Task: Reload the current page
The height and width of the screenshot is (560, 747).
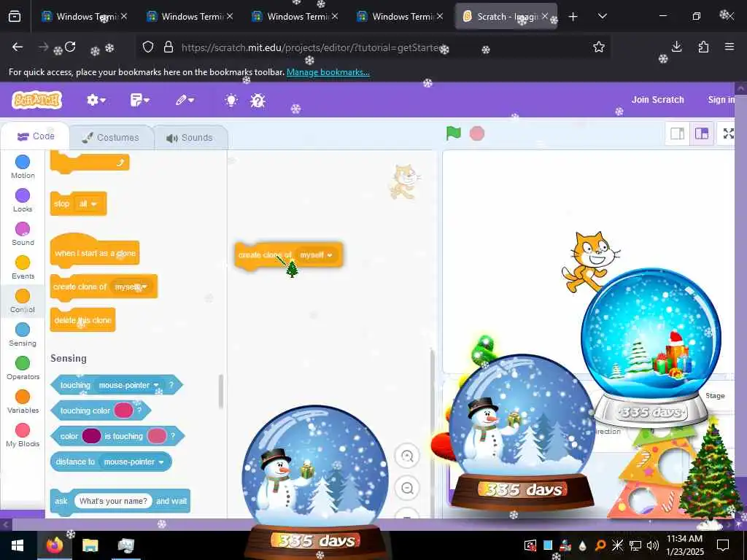Action: point(70,47)
